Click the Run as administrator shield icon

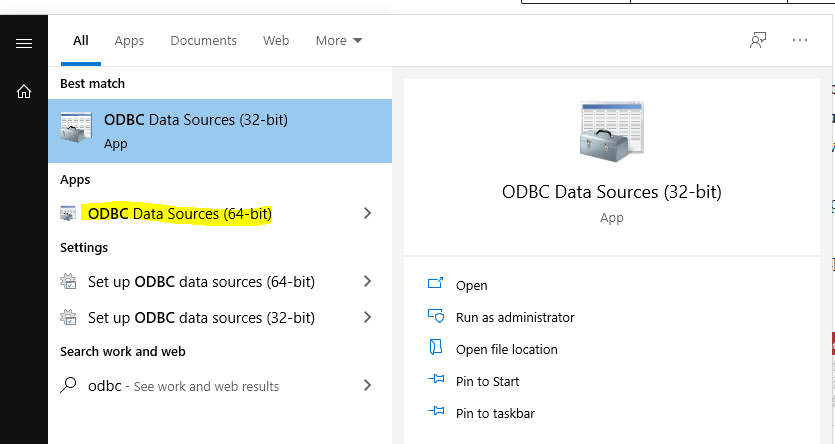pos(435,317)
